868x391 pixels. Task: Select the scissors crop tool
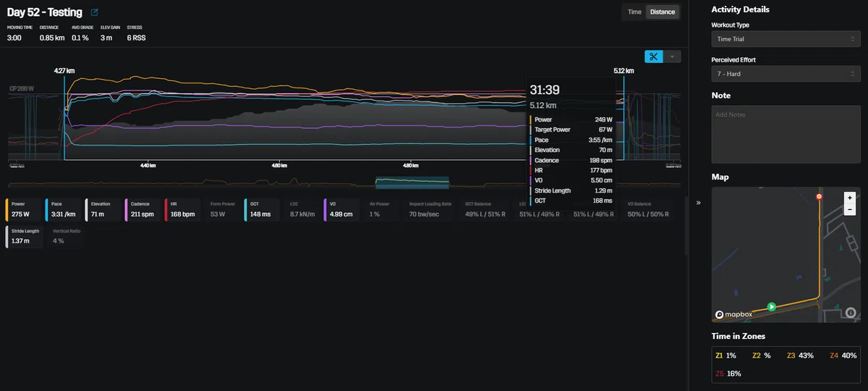(x=653, y=56)
